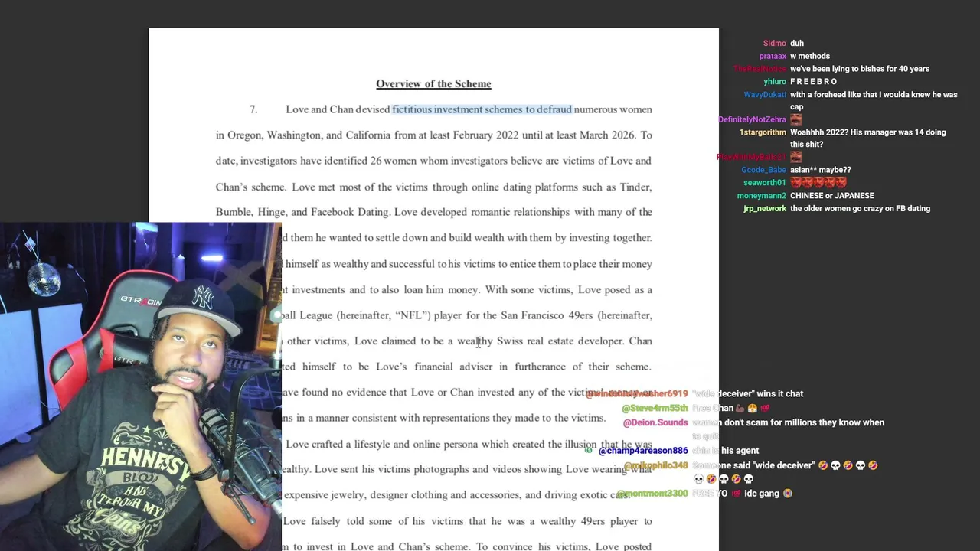The height and width of the screenshot is (551, 980).
Task: Click the overlay chat username "@Deion.Sounds"
Action: click(655, 423)
